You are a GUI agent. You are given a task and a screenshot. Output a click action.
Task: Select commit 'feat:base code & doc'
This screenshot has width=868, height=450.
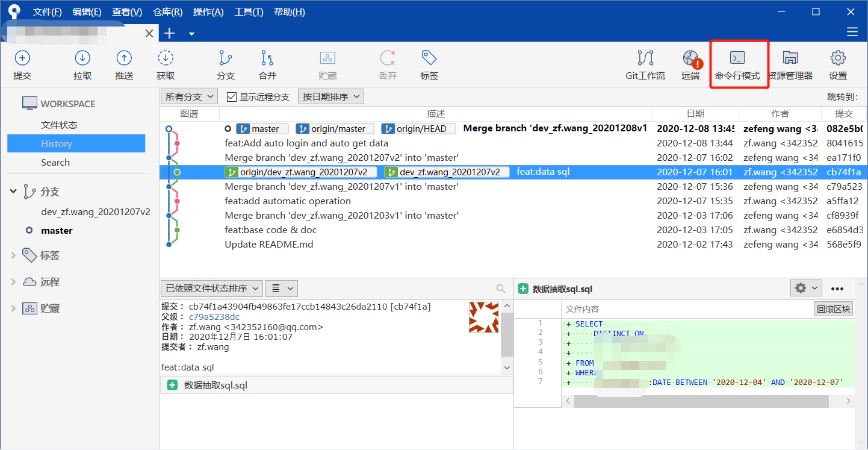(x=270, y=230)
